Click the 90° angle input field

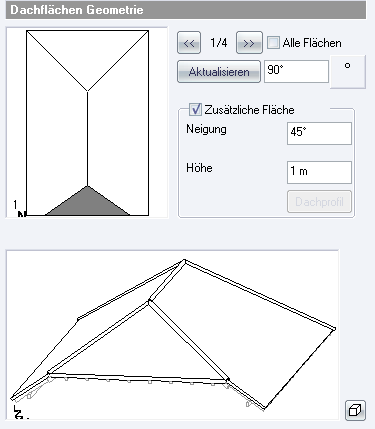point(296,71)
